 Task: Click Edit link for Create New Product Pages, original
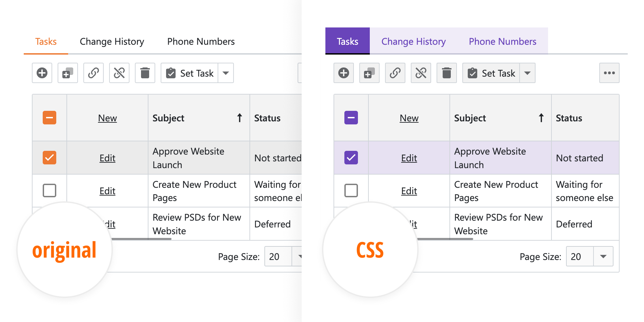107,191
